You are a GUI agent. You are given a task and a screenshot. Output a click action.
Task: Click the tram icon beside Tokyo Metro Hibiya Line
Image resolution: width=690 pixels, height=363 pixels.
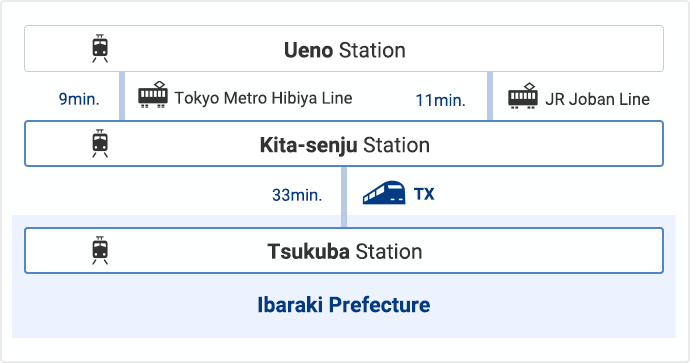click(153, 95)
